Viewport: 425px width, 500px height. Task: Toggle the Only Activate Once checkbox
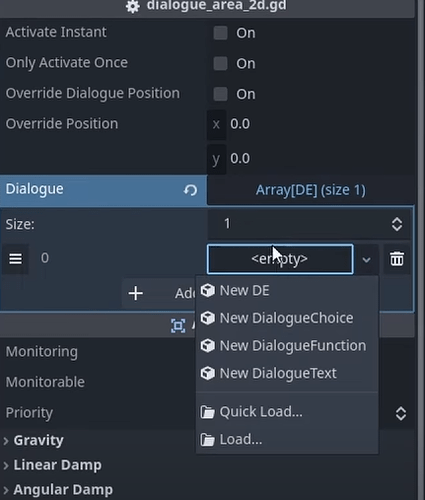220,63
